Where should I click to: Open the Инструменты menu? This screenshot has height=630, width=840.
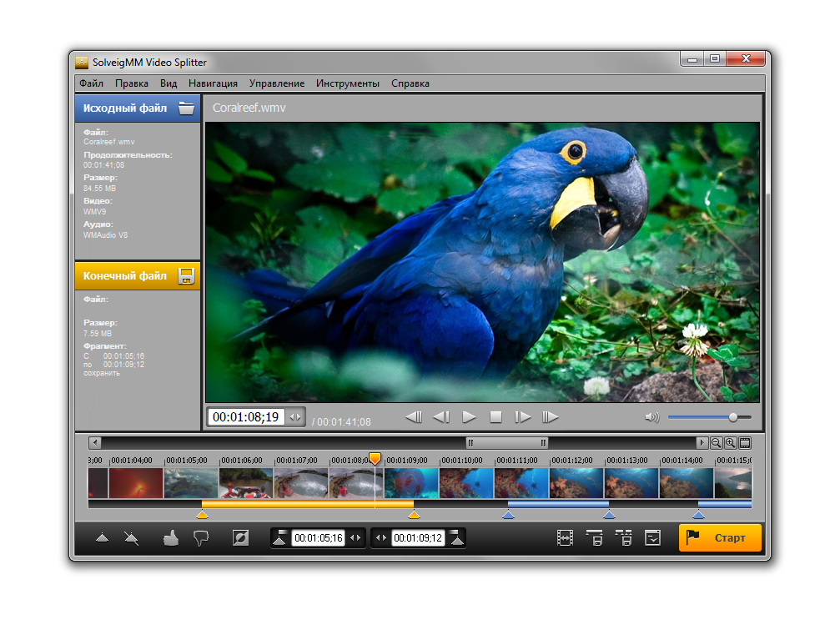point(347,83)
